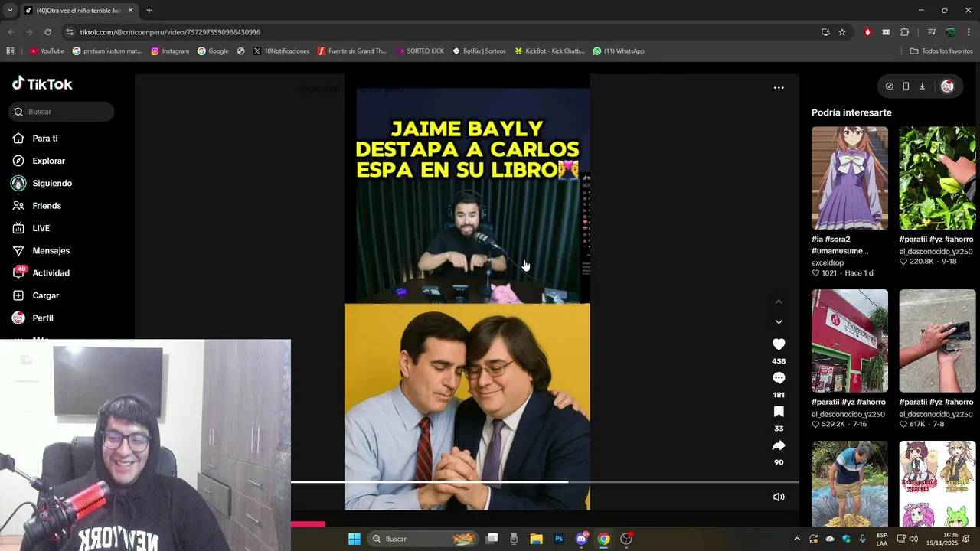980x551 pixels.
Task: Close the TikTok browser tab
Action: 130,11
